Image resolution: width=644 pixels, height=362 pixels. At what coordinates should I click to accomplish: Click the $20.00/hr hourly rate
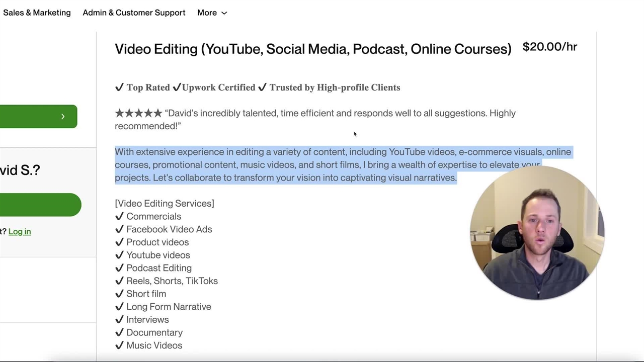point(549,47)
